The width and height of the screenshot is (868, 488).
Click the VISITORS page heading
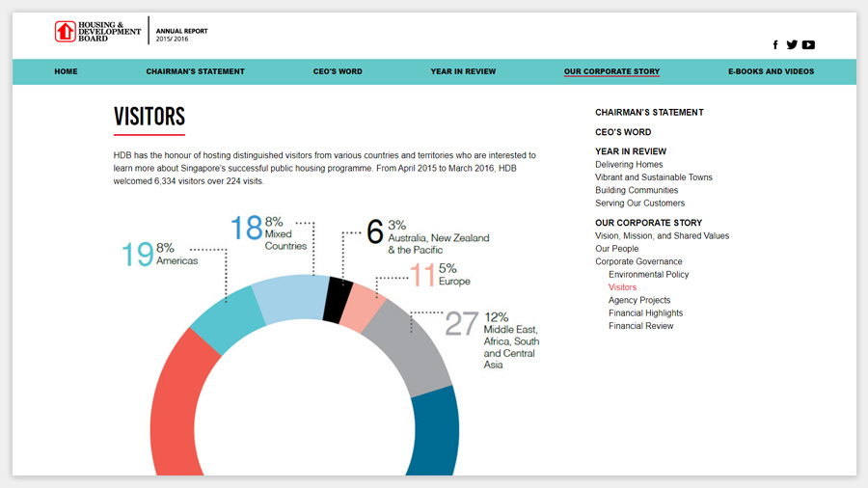[x=149, y=117]
